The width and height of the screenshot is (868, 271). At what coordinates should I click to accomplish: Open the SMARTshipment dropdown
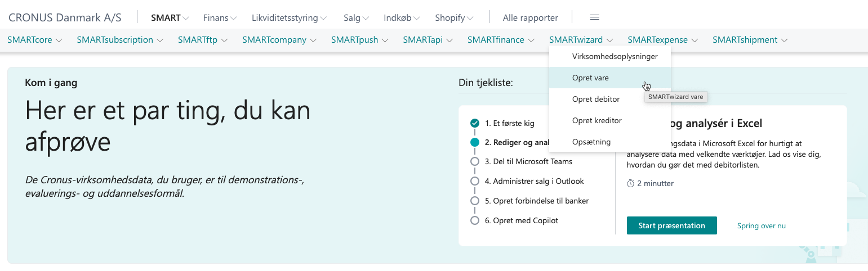point(749,40)
